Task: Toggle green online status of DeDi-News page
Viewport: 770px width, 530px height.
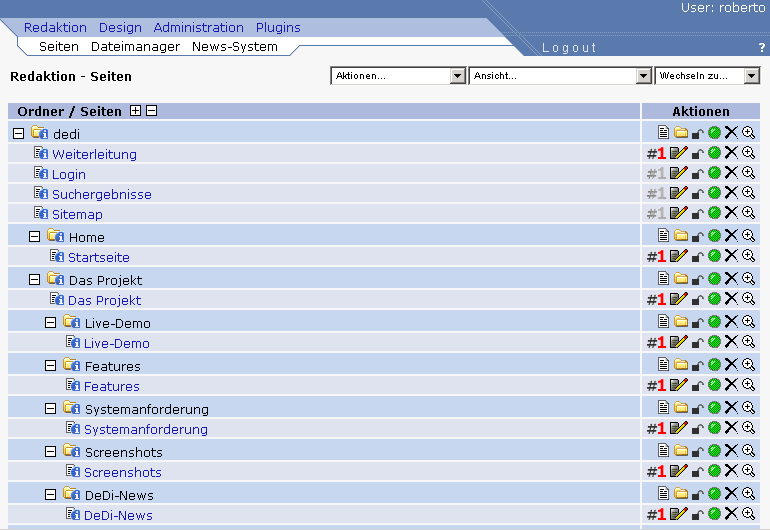Action: tap(714, 514)
